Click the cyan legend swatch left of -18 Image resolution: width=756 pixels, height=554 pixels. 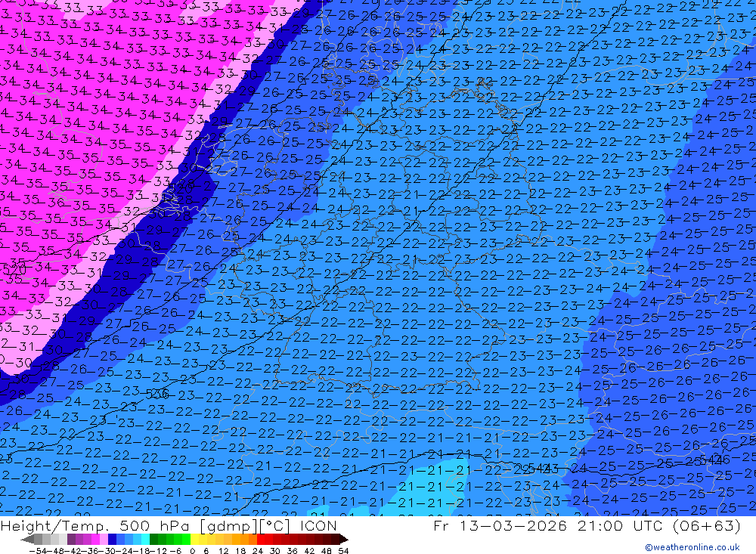145,539
